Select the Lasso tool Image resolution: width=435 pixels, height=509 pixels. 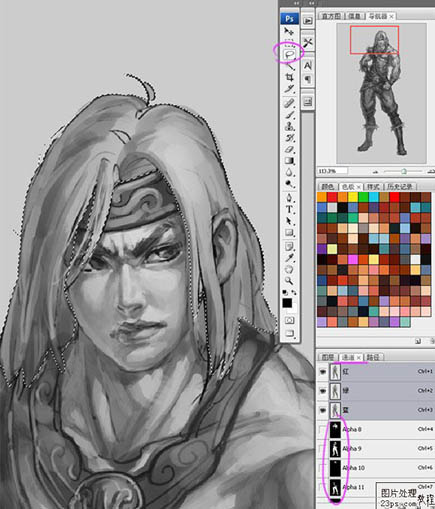289,54
